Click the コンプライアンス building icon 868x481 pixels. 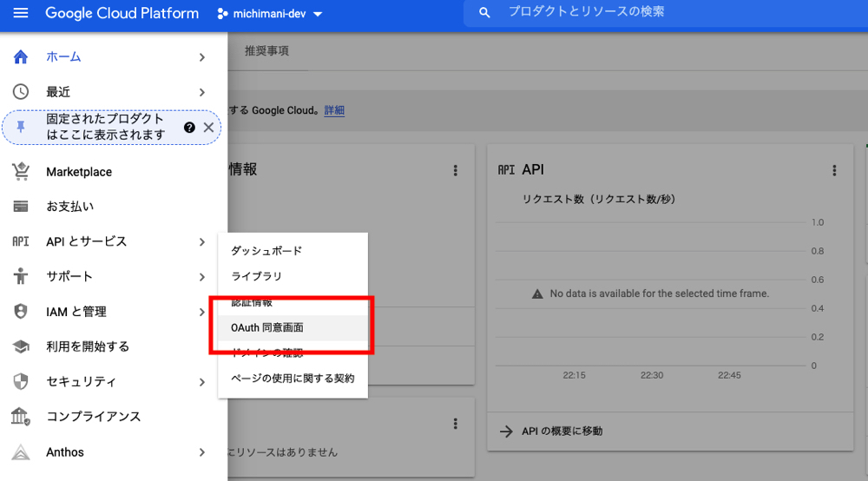[x=21, y=416]
